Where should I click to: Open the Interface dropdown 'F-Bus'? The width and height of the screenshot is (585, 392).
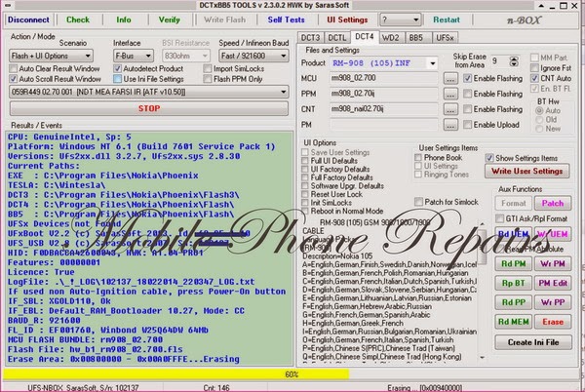pos(134,56)
